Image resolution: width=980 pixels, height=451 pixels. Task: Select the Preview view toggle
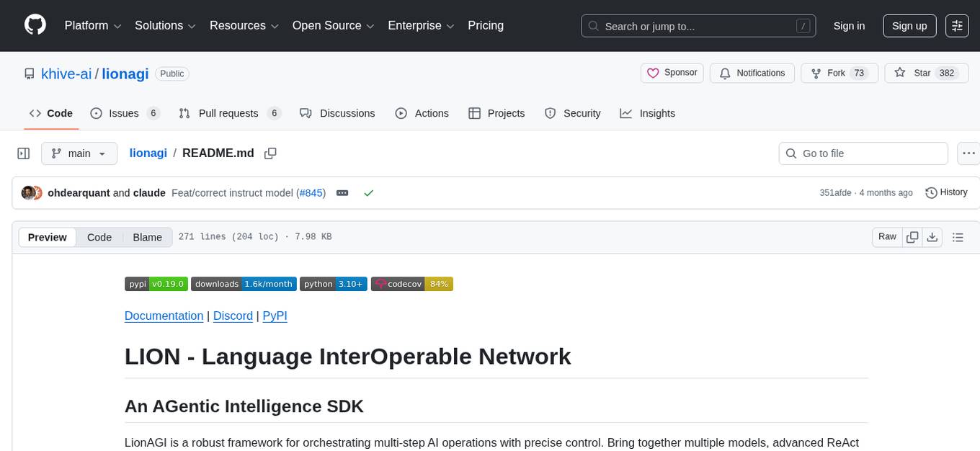[x=48, y=237]
